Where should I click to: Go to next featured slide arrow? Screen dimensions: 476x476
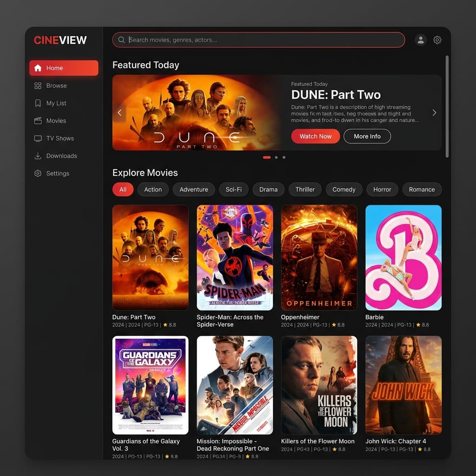pos(434,112)
